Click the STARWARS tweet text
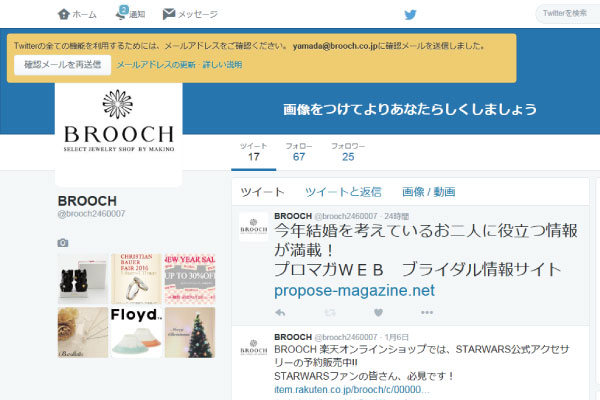The image size is (600, 400). coord(422,362)
